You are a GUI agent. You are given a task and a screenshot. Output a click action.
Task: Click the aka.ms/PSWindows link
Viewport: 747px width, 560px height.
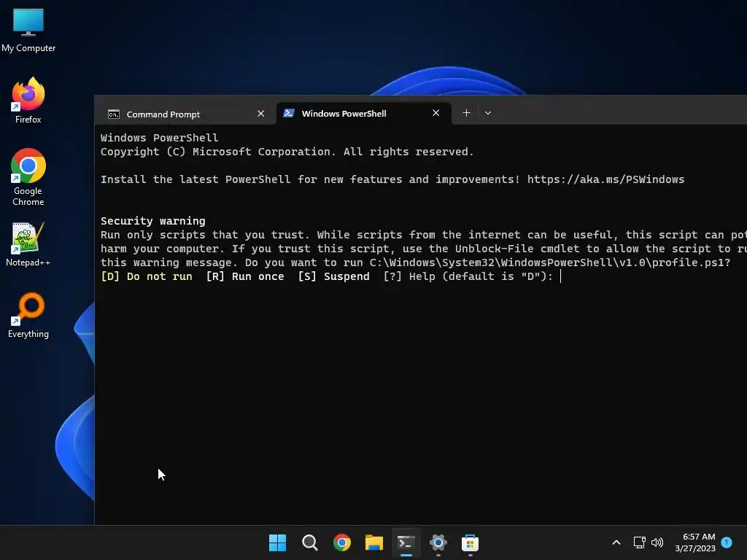pyautogui.click(x=605, y=179)
